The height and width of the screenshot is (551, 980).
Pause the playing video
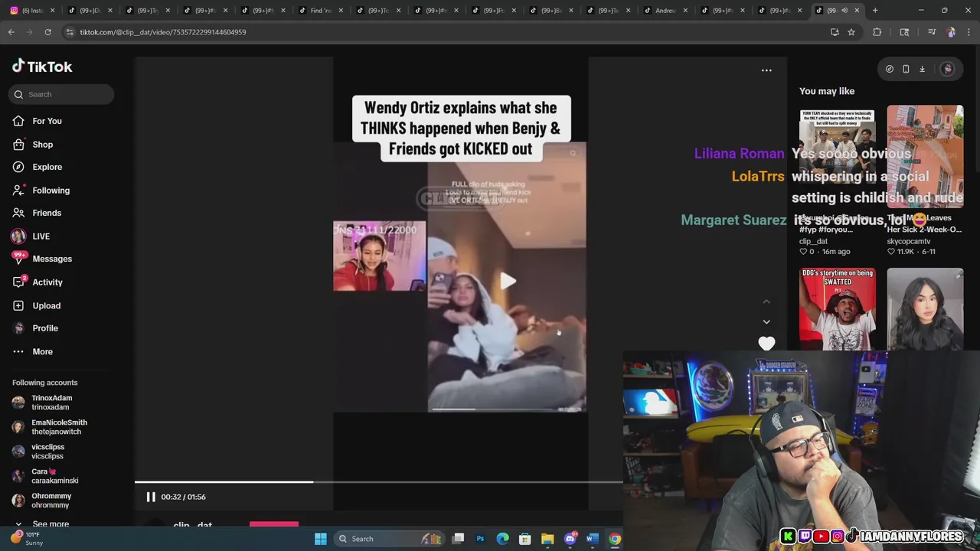pyautogui.click(x=151, y=497)
